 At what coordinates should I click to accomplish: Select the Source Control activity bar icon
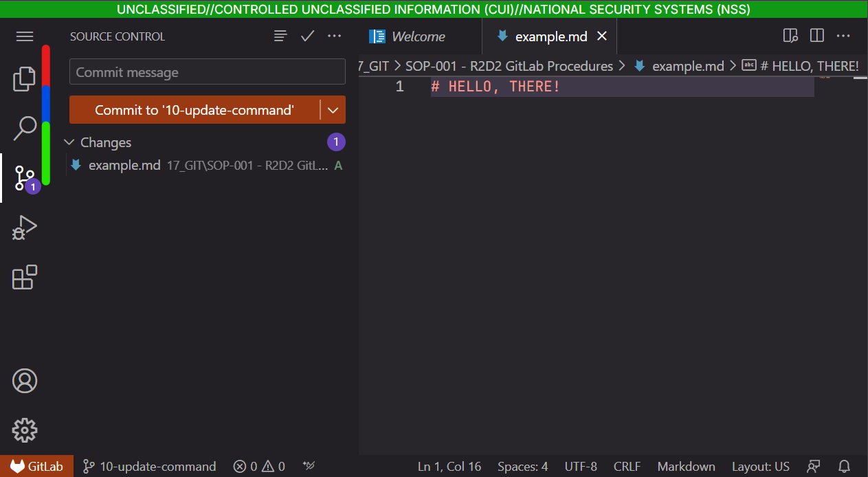(25, 178)
